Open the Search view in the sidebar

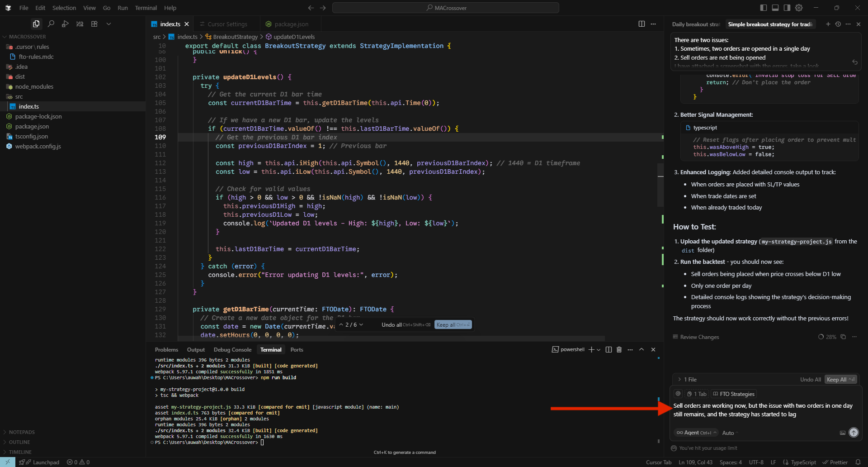[51, 24]
